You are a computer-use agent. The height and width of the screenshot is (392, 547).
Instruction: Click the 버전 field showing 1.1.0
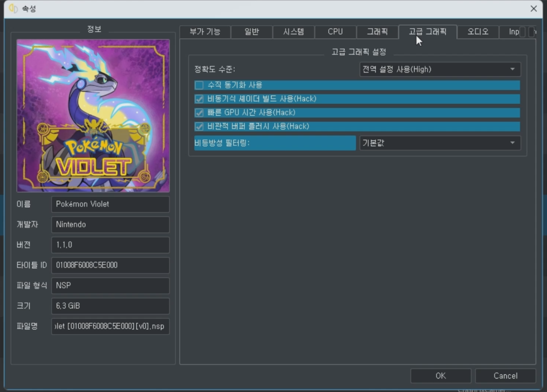tap(110, 245)
